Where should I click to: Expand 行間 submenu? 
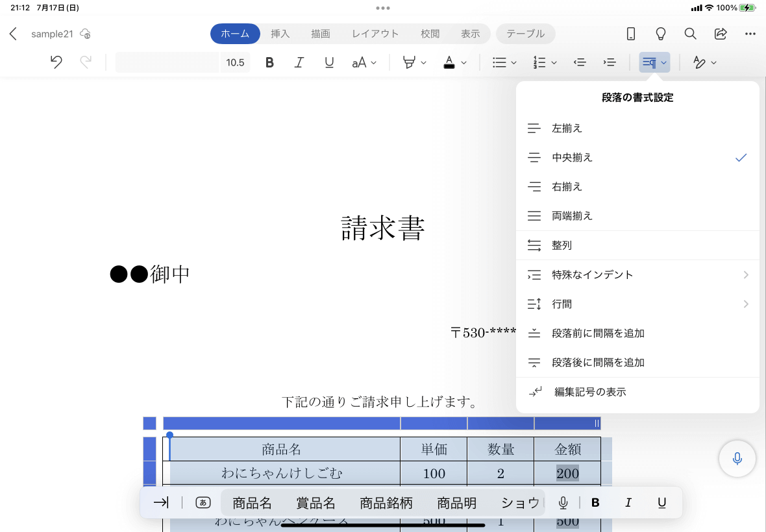tap(637, 304)
